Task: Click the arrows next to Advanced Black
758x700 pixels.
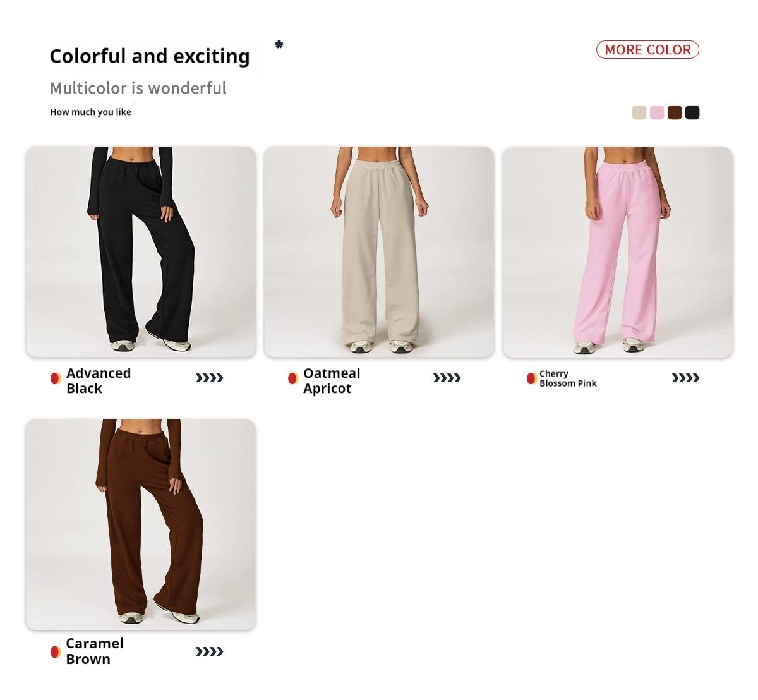Action: click(210, 378)
